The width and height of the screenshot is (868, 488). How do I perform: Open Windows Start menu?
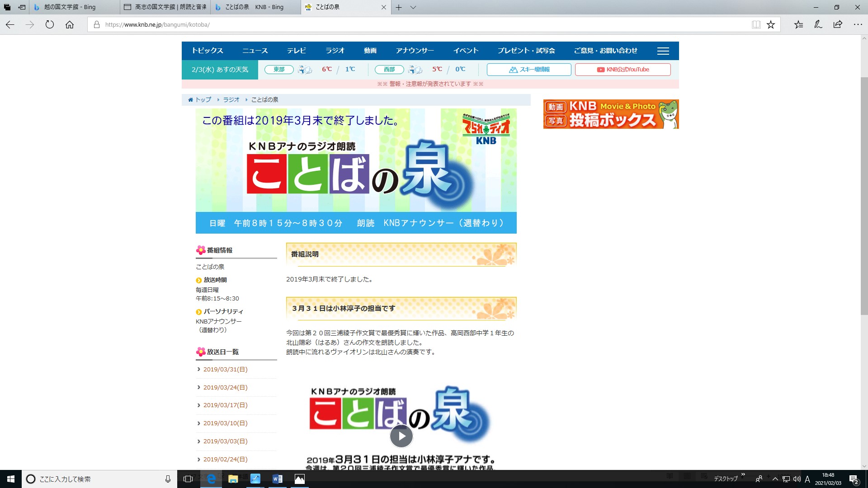(x=11, y=479)
